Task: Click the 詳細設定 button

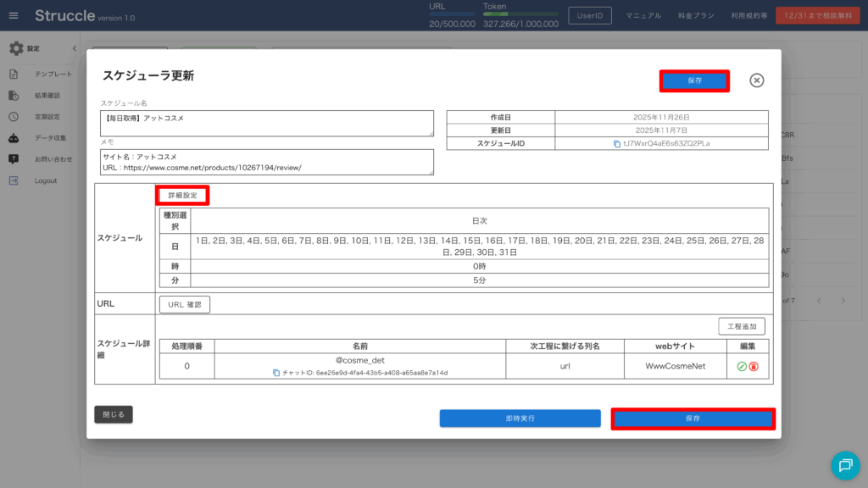Action: tap(182, 196)
